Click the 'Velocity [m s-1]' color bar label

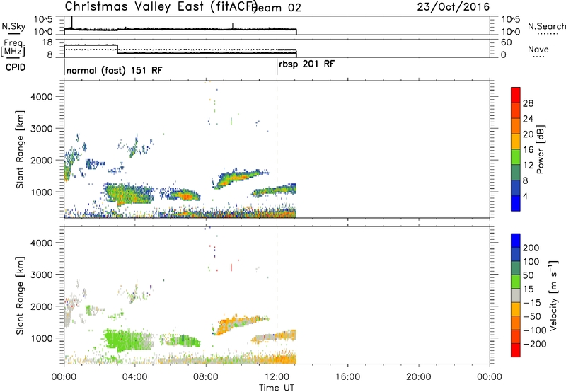click(553, 295)
